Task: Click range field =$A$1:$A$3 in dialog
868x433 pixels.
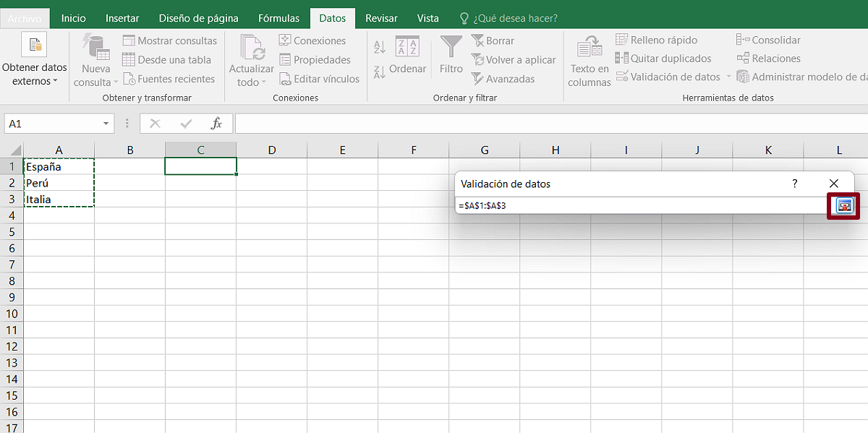Action: click(641, 205)
